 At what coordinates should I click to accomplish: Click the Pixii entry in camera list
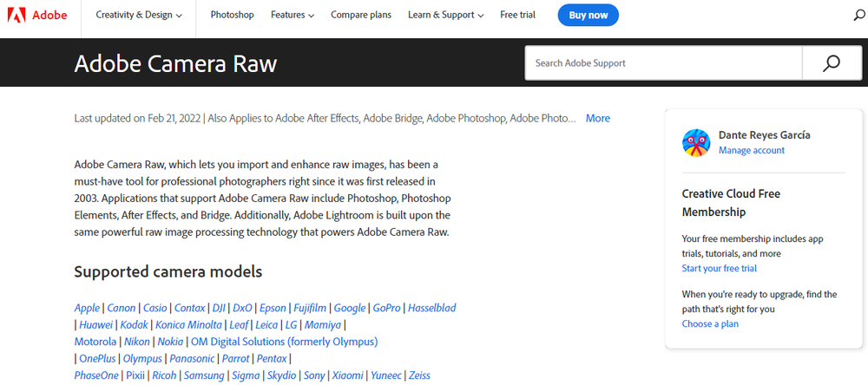click(x=135, y=375)
